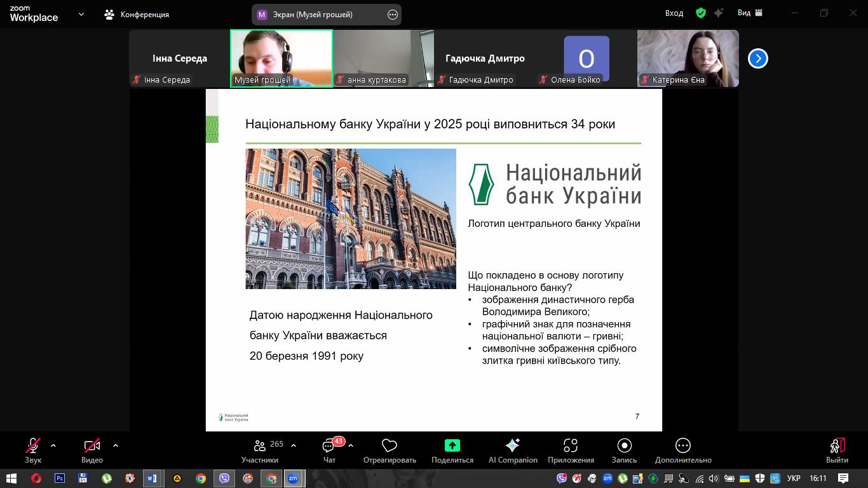Click the AI sparkle icon in top bar

coord(719,13)
